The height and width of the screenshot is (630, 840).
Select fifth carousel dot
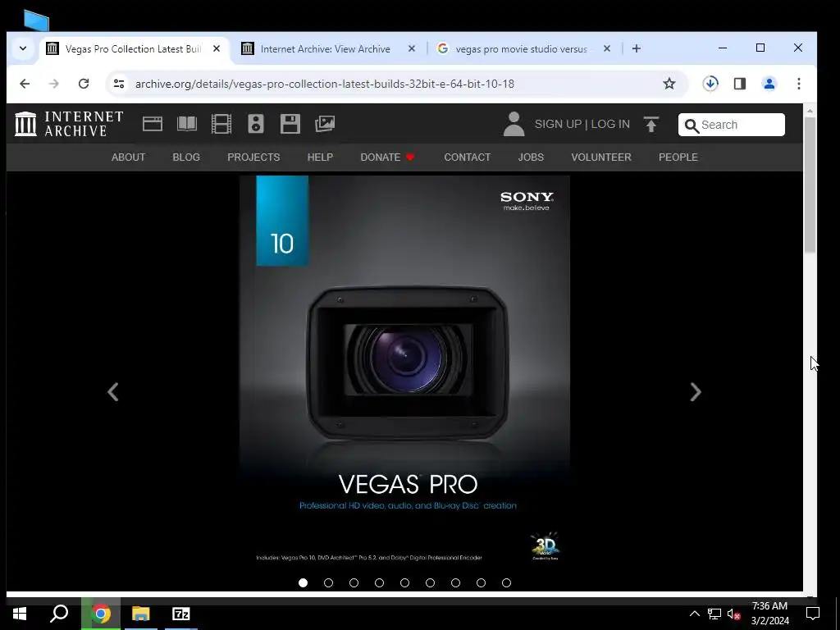(x=405, y=583)
